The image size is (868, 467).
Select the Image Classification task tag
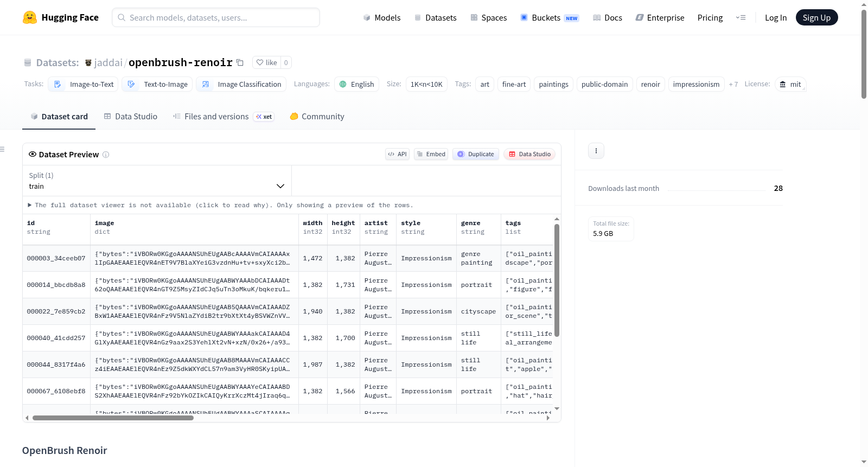(x=241, y=84)
